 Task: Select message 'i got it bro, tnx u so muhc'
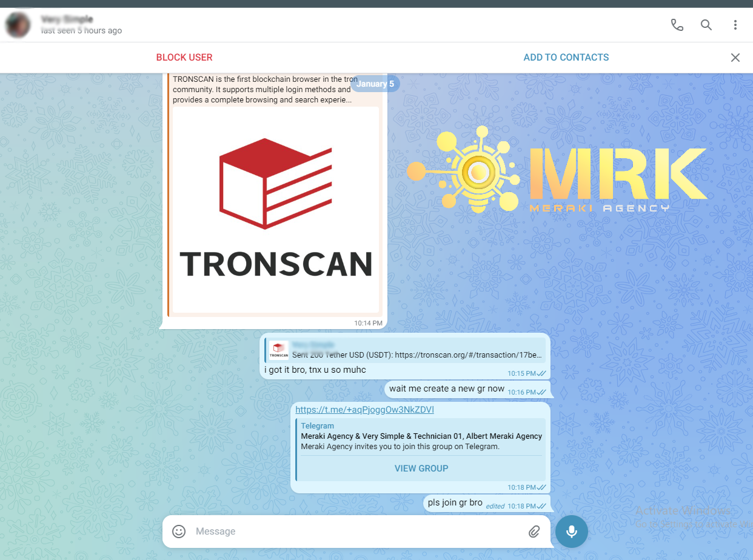click(x=315, y=370)
